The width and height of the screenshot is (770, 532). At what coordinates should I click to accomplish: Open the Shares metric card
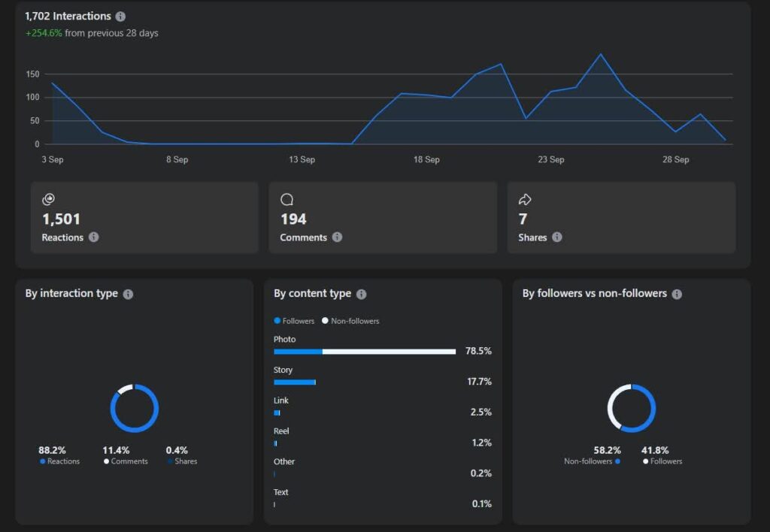(621, 218)
